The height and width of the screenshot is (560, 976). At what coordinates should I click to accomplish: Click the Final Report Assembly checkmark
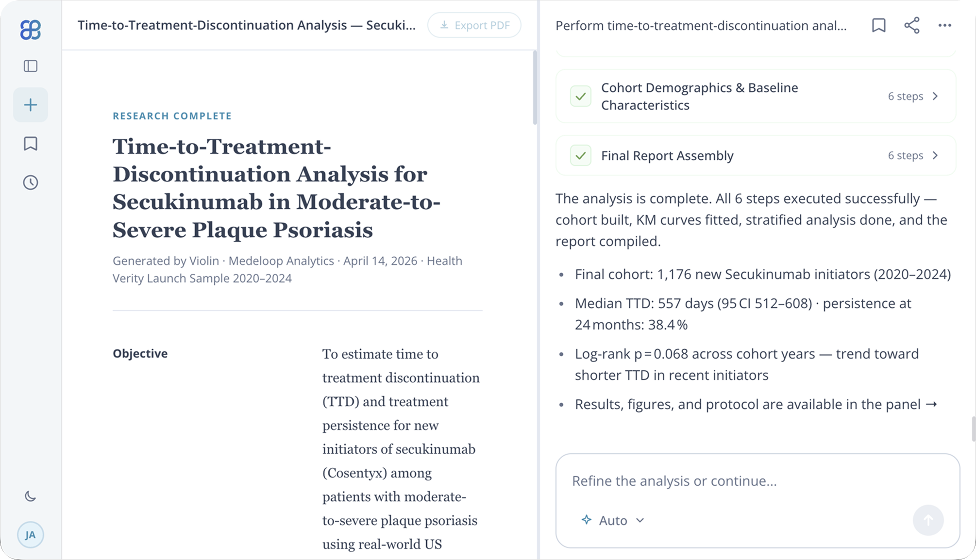tap(581, 156)
